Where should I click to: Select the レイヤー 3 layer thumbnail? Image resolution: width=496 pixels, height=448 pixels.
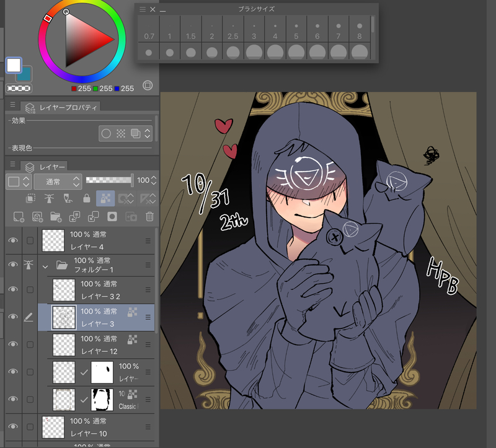tap(64, 317)
